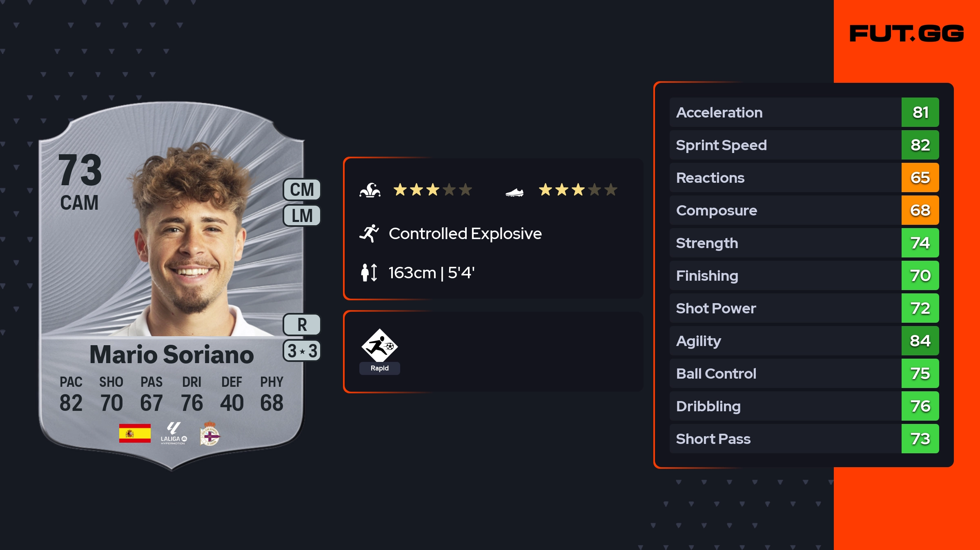The height and width of the screenshot is (550, 980).
Task: Click the running figure AcceleRATE icon
Action: tap(369, 233)
